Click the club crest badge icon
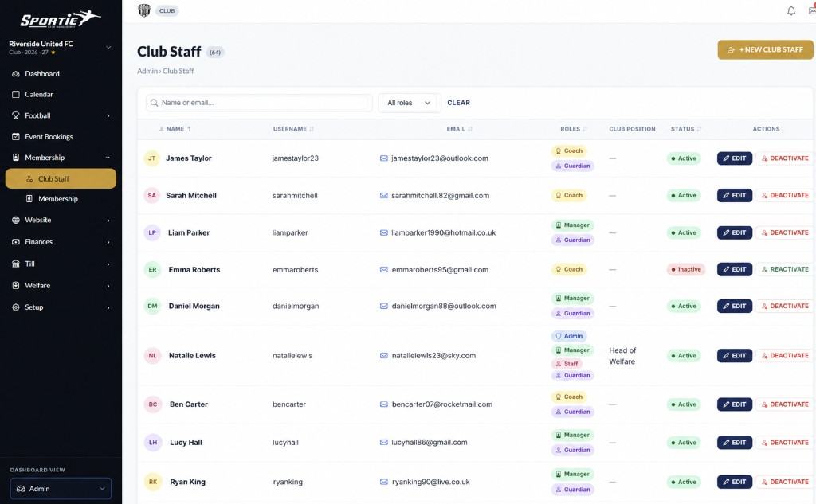The width and height of the screenshot is (816, 504). pyautogui.click(x=144, y=10)
